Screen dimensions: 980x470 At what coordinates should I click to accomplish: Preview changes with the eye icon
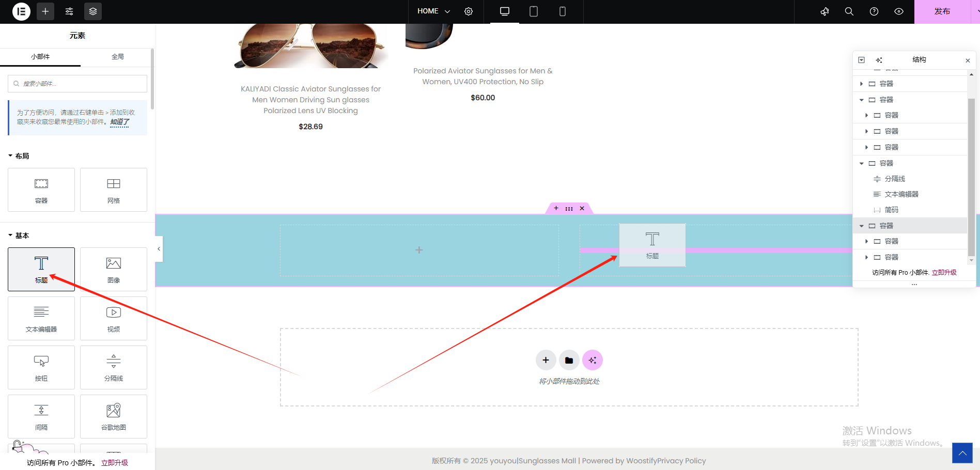point(899,11)
